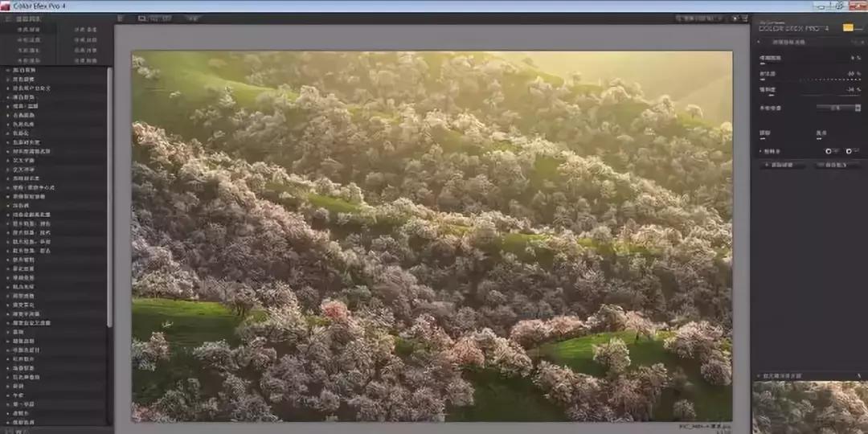Image resolution: width=868 pixels, height=434 pixels.
Task: Star the 低调 (Low Key) filter as favorite
Action: tap(8, 386)
